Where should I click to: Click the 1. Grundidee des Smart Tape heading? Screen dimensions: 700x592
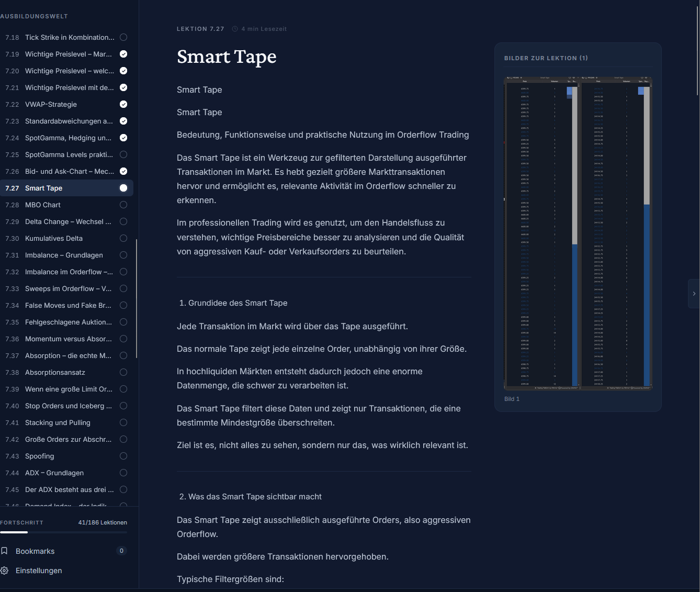pyautogui.click(x=233, y=303)
